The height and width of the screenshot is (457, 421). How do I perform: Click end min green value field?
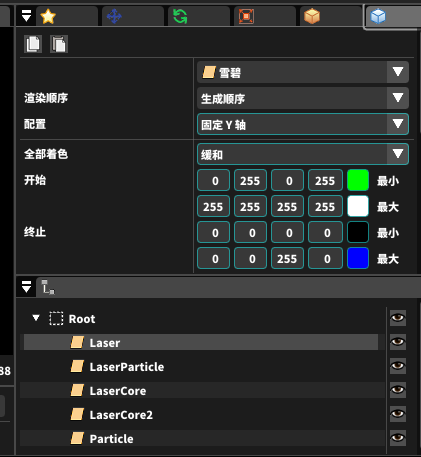pos(250,232)
